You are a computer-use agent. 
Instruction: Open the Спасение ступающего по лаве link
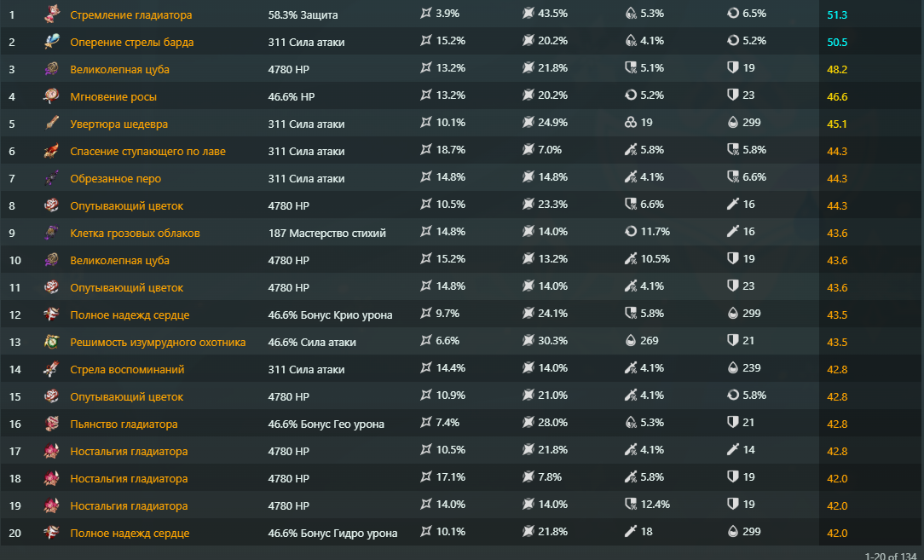pyautogui.click(x=147, y=151)
